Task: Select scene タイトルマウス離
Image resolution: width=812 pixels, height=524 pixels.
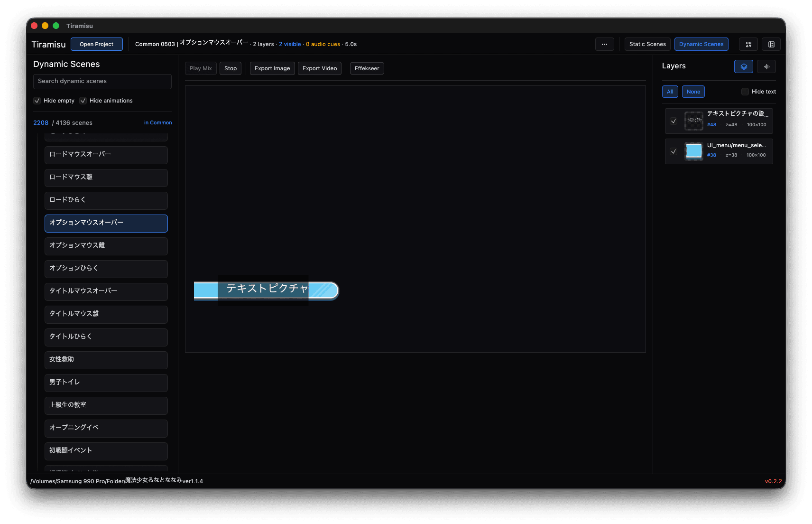Action: point(106,315)
